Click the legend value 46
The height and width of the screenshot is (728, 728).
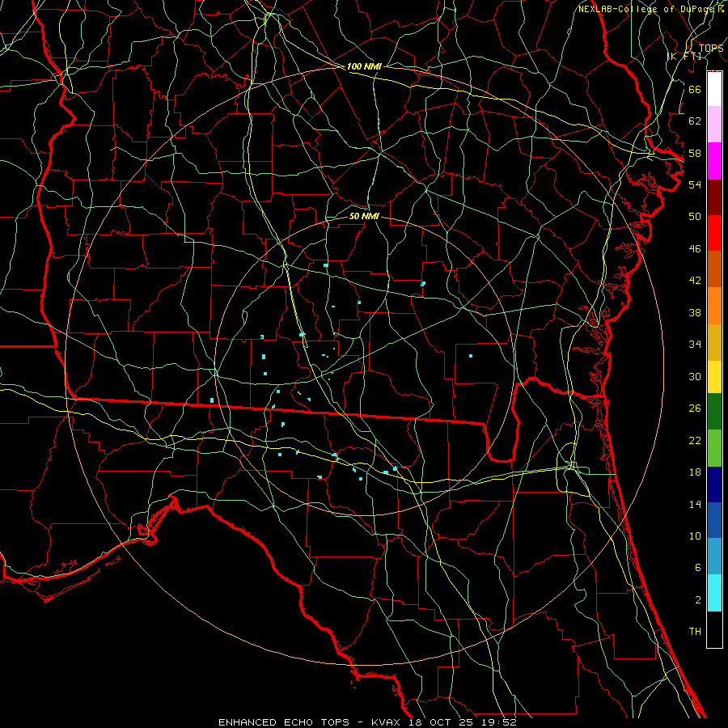695,248
